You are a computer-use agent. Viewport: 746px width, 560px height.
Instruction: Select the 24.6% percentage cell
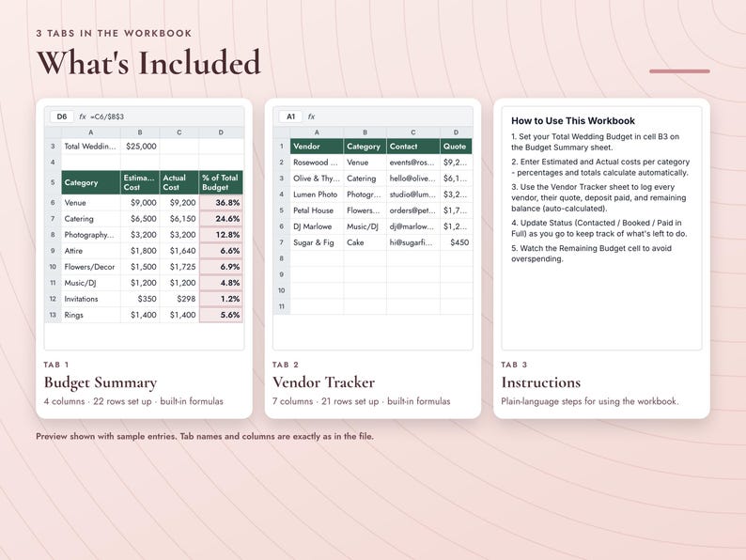tap(221, 219)
